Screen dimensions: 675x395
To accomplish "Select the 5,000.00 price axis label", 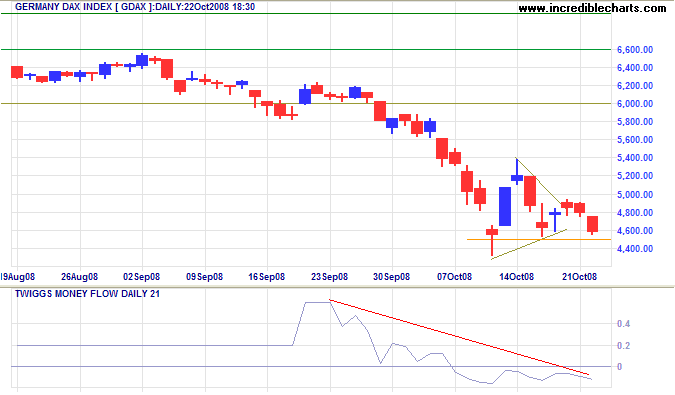I will [x=635, y=195].
